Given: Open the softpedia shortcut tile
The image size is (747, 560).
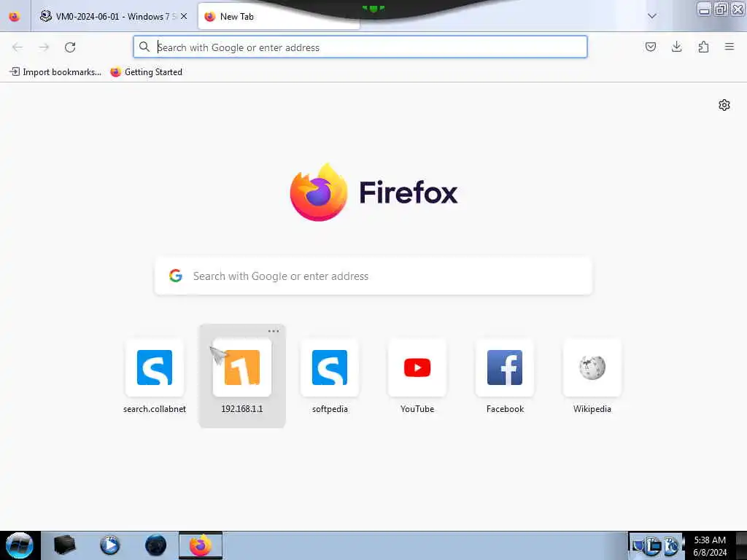Looking at the screenshot, I should pos(330,376).
